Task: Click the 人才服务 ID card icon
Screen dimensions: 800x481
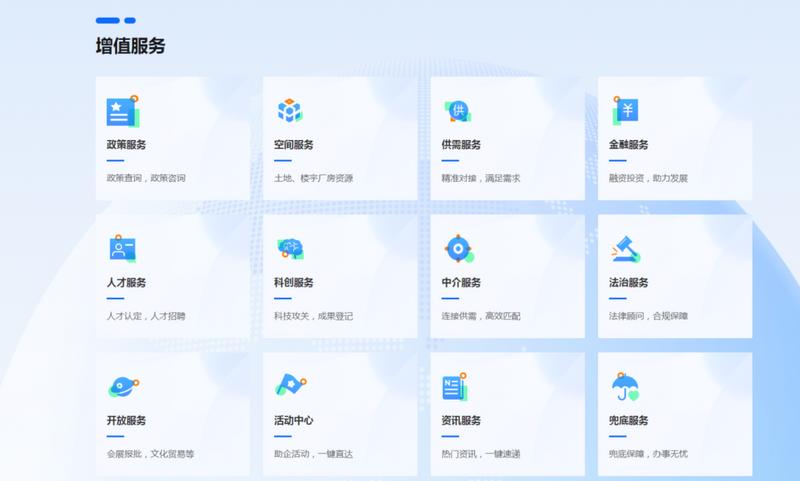Action: click(x=122, y=248)
